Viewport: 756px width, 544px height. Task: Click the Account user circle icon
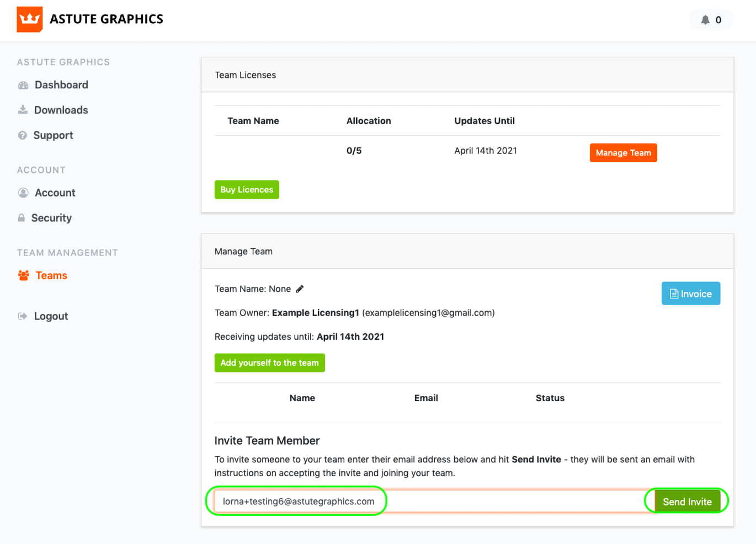23,193
